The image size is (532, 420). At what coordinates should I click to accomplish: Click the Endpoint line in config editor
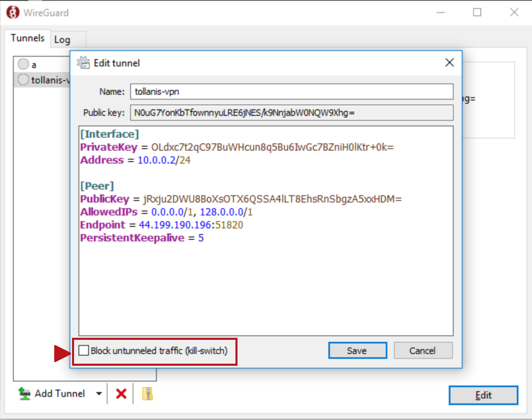[162, 225]
